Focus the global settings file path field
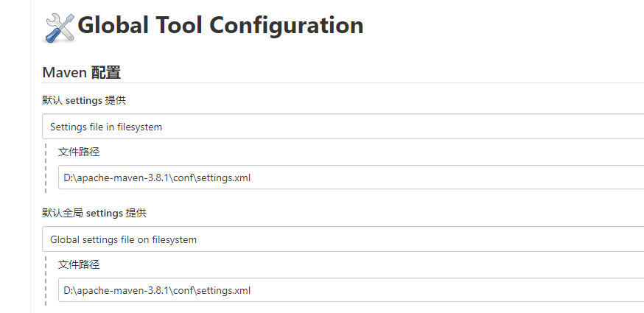The width and height of the screenshot is (644, 313). click(351, 290)
